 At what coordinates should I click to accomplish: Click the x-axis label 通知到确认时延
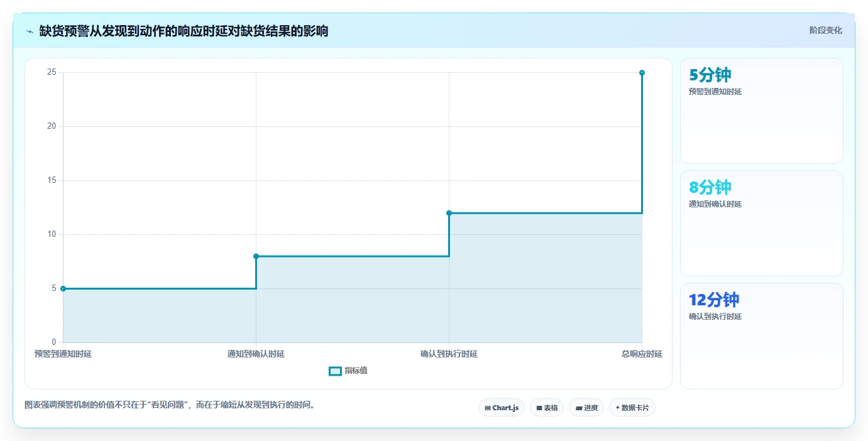tap(256, 354)
